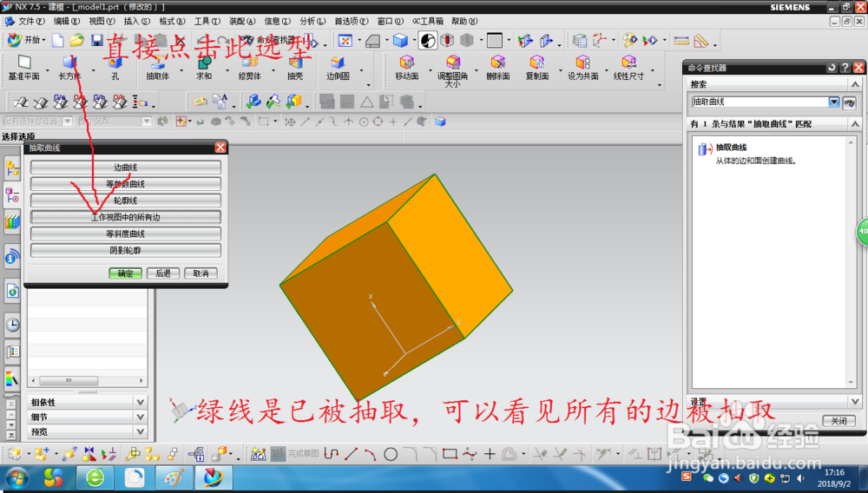Click the 等斜度曲线 button

tap(126, 233)
